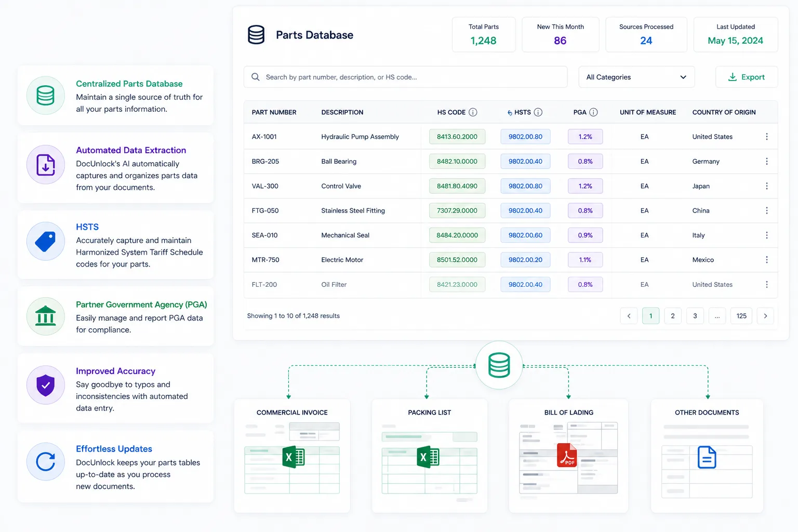Click PDF icon on Bill of Lading
This screenshot has width=798, height=532.
567,455
